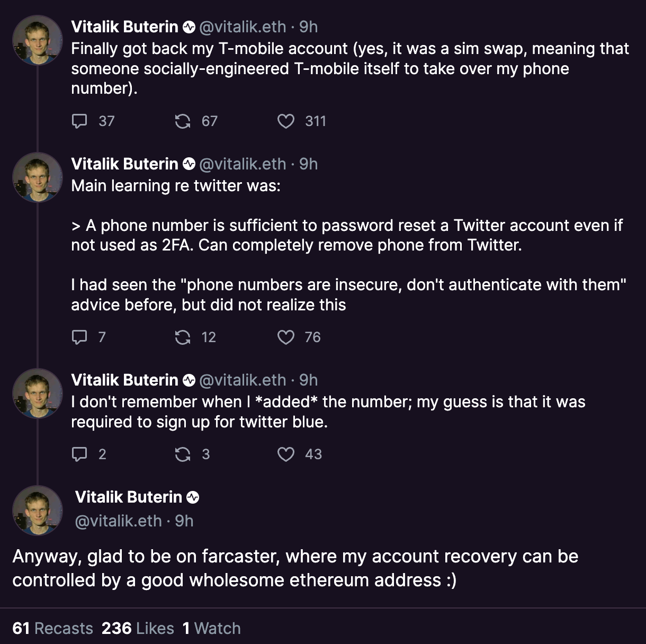
Task: Click Vitalik Buterin name on the second cast
Action: click(124, 164)
